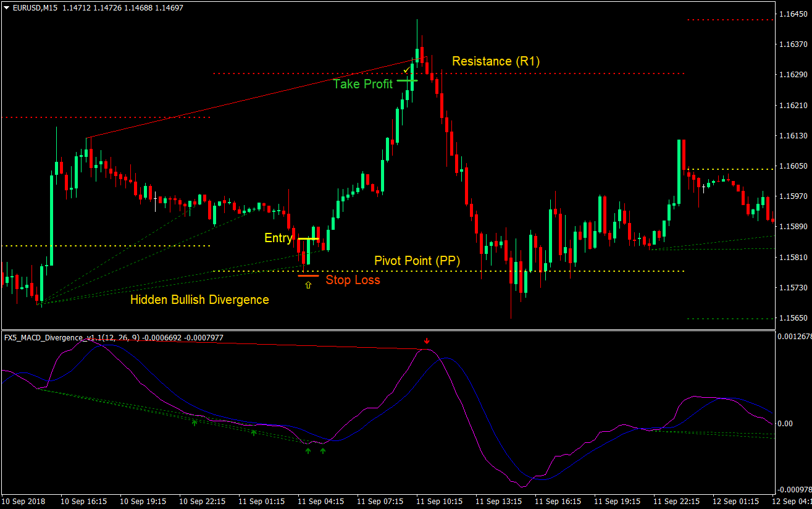Click the Take Profit text label

tap(362, 84)
